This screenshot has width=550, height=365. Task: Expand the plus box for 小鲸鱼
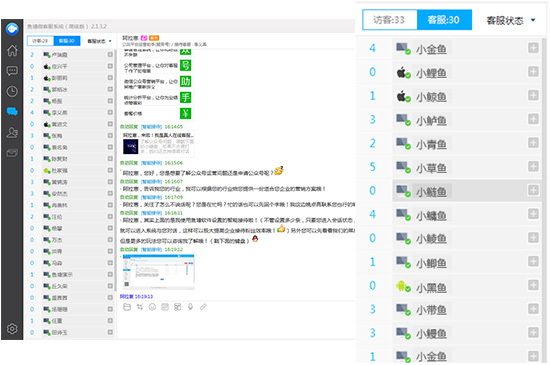[x=533, y=95]
